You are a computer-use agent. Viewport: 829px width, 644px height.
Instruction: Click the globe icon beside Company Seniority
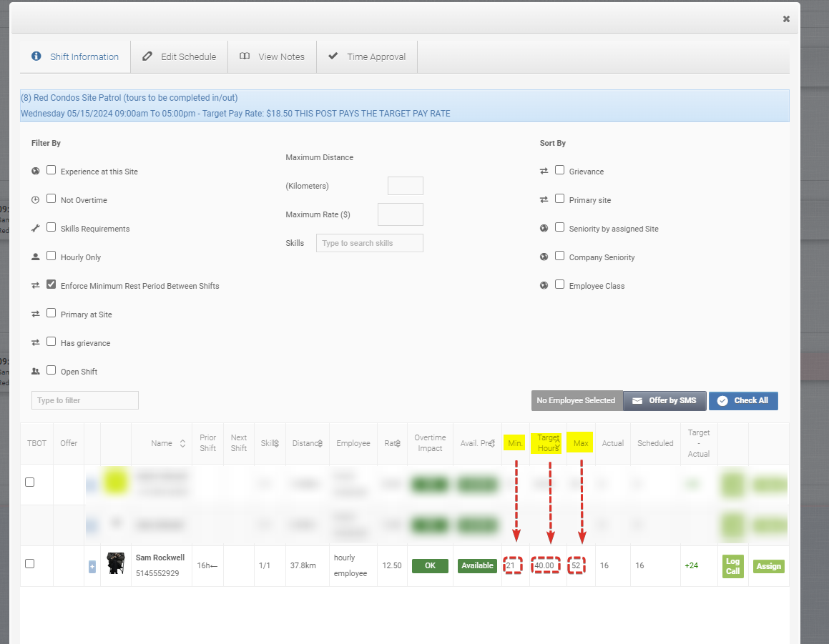coord(544,255)
